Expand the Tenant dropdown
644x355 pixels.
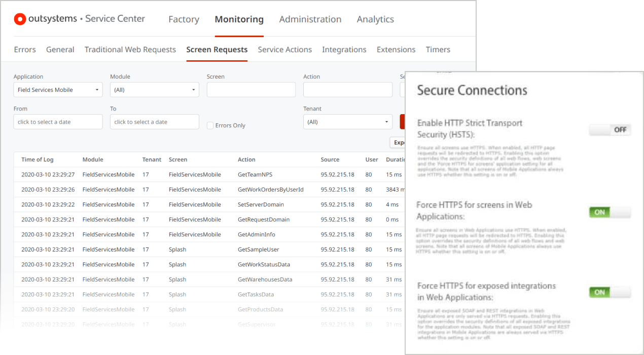(348, 122)
